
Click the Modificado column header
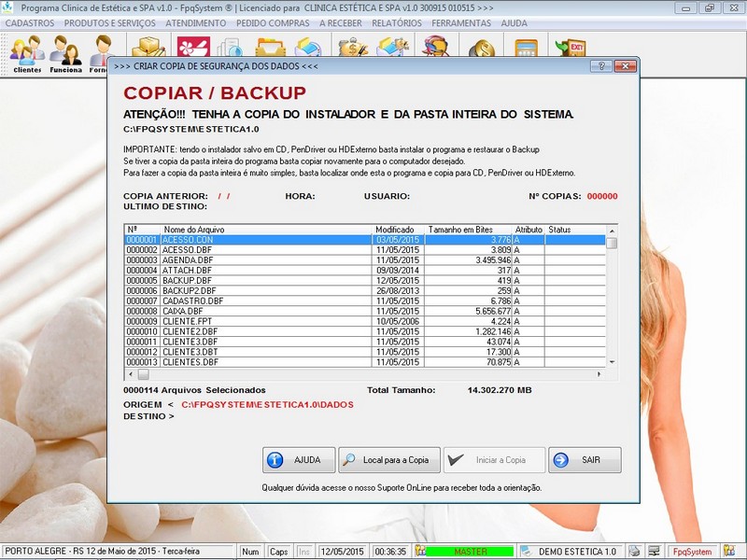[399, 230]
